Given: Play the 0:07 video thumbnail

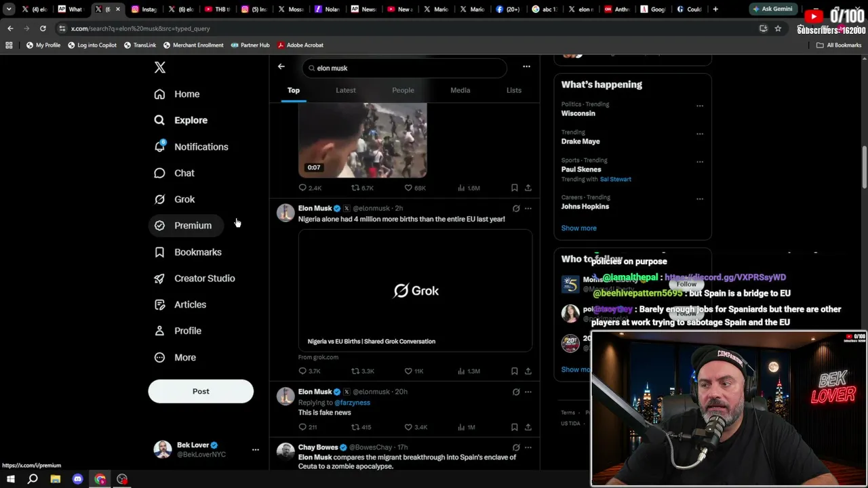Looking at the screenshot, I should click(x=363, y=140).
